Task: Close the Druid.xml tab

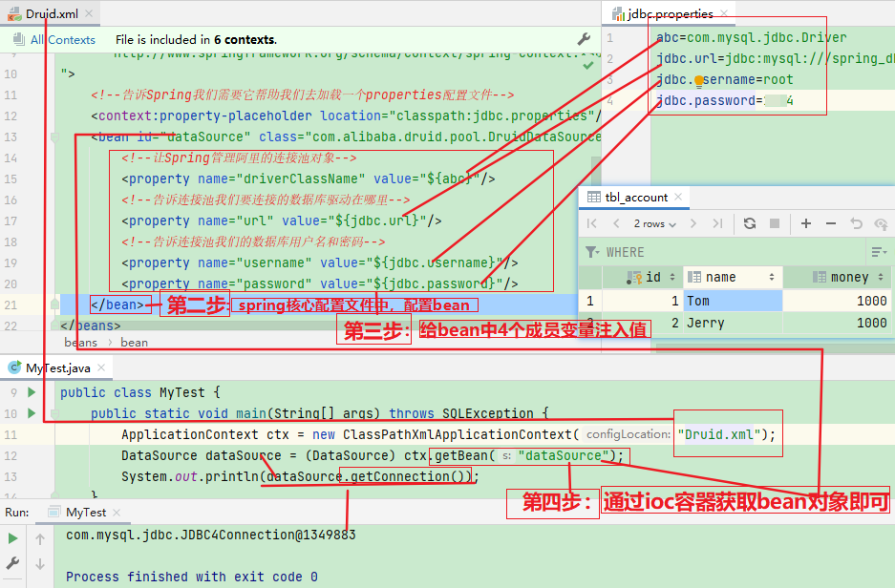Action: [89, 13]
